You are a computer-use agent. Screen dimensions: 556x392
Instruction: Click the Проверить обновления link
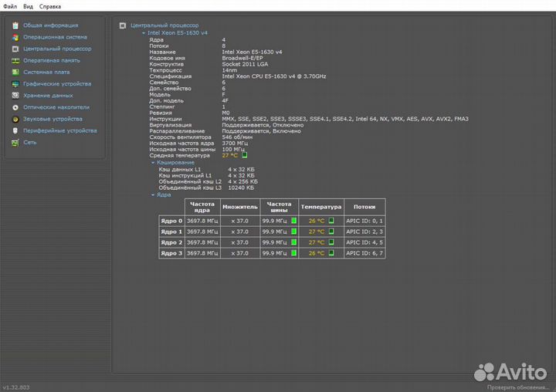[x=517, y=387]
